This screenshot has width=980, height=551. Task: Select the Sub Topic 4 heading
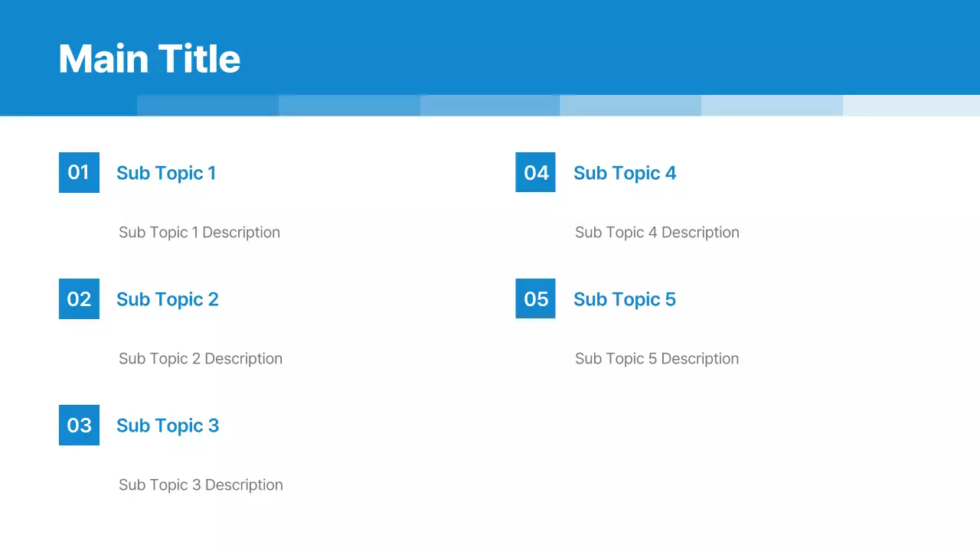tap(625, 173)
